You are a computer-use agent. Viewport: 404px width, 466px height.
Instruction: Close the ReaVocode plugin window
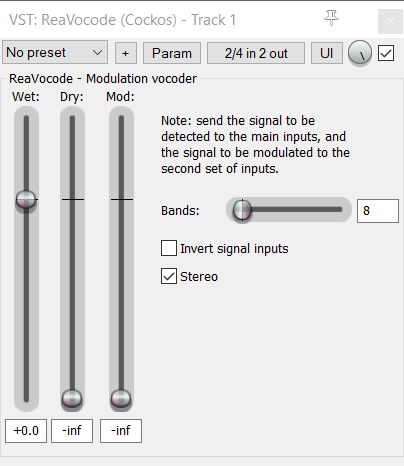390,21
